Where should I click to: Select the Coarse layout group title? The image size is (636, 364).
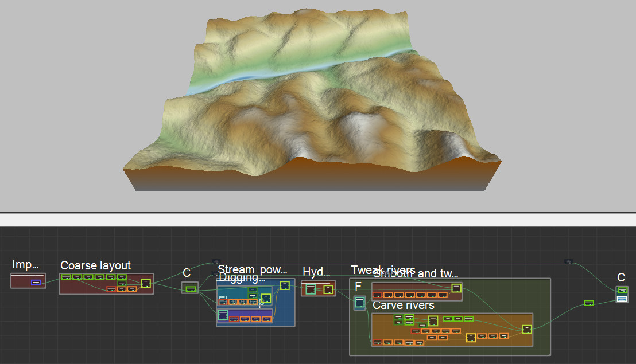pos(95,265)
